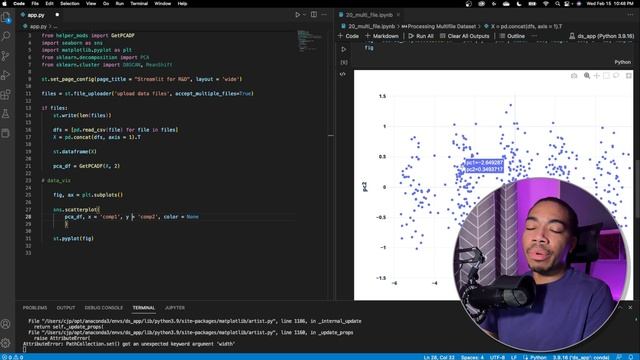Open more actions for notebook editor group
640x360 pixels.
(x=631, y=15)
